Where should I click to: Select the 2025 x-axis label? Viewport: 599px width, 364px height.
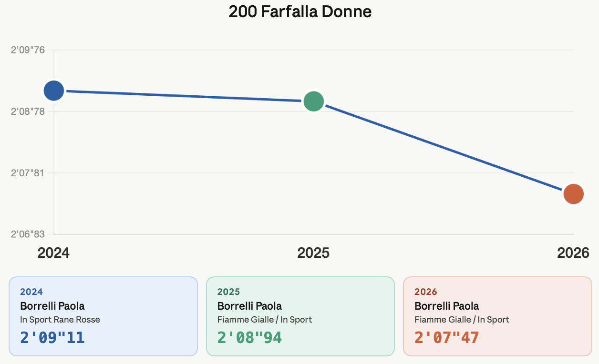tap(313, 253)
